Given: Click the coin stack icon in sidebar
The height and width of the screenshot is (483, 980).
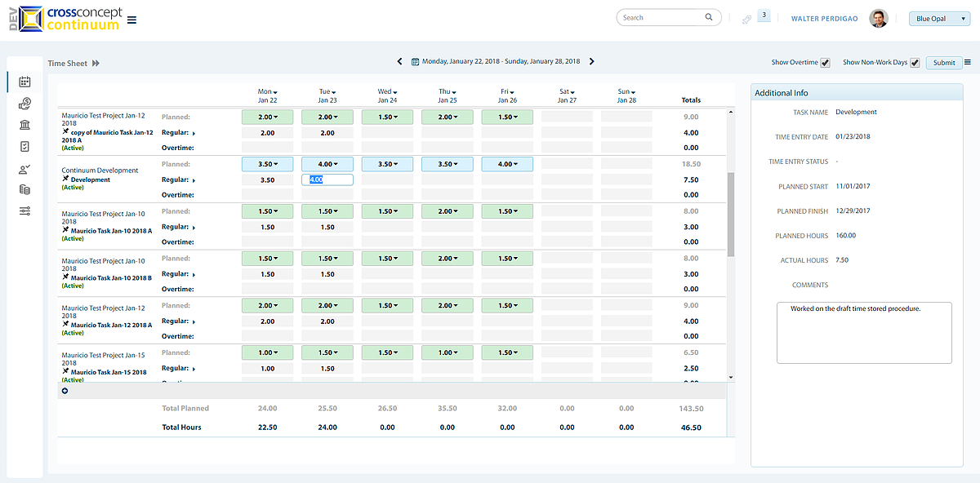Looking at the screenshot, I should (x=24, y=188).
